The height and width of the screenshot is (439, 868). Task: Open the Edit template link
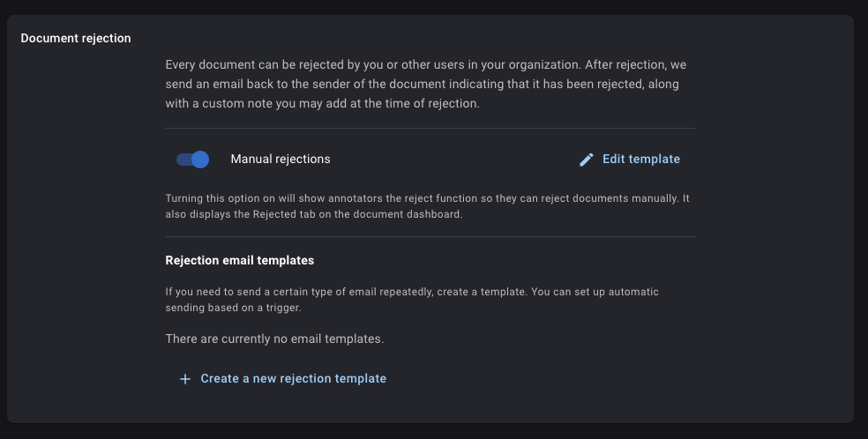(x=641, y=160)
